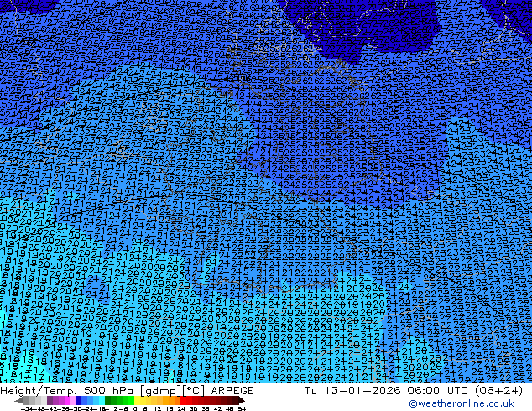The image size is (532, 411).
Task: Click the '12' value under the orange shades
Action: click(x=158, y=409)
